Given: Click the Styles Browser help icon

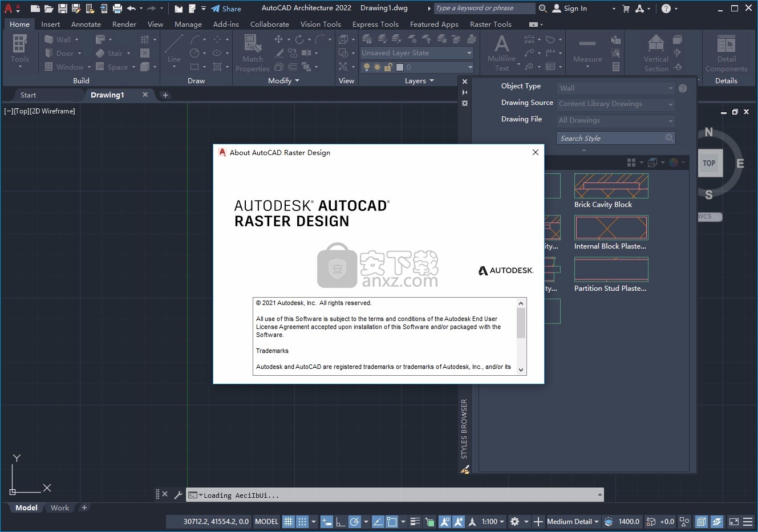Looking at the screenshot, I should 683,88.
